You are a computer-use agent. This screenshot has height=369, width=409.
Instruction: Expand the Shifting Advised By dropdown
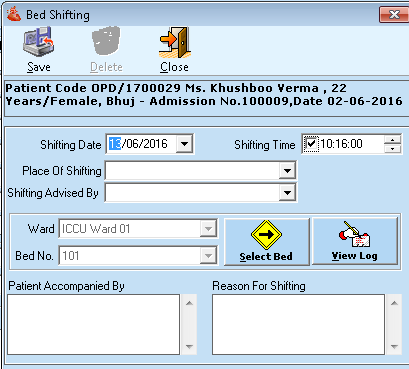click(x=287, y=193)
